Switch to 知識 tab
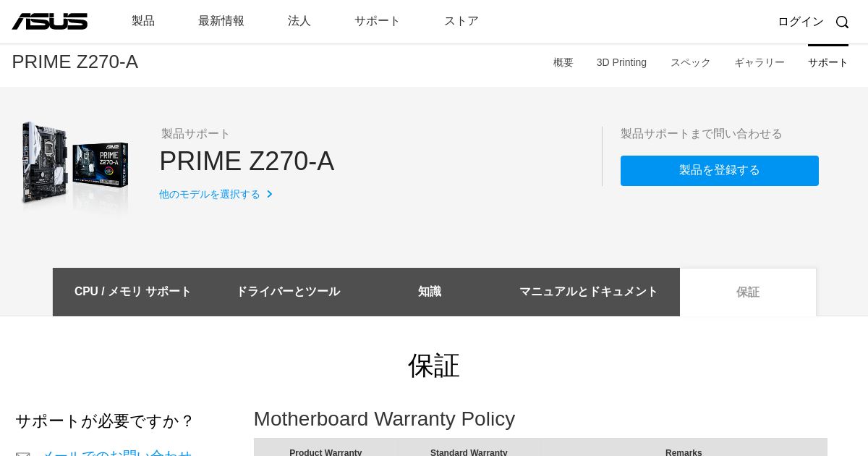Viewport: 868px width, 456px height. coord(430,292)
